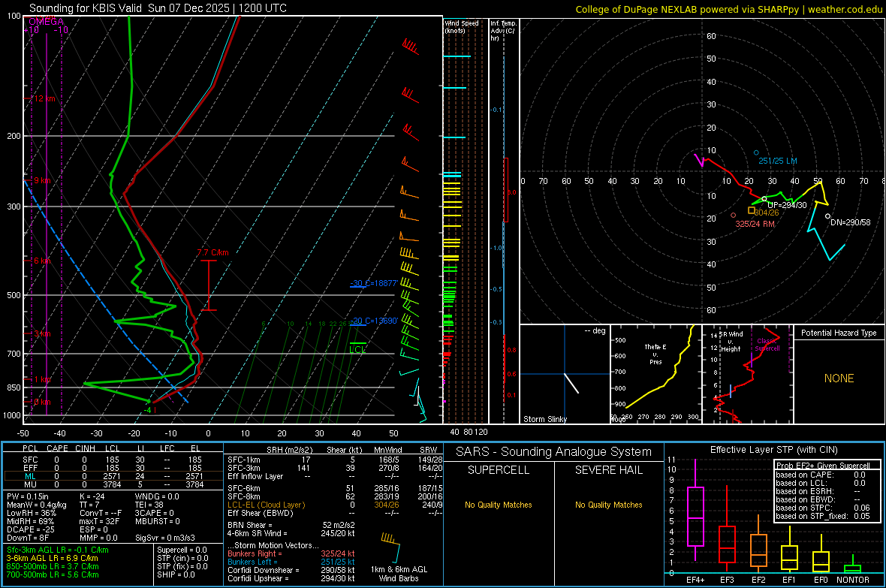Select the MU parcel row
886x588 pixels.
point(112,484)
